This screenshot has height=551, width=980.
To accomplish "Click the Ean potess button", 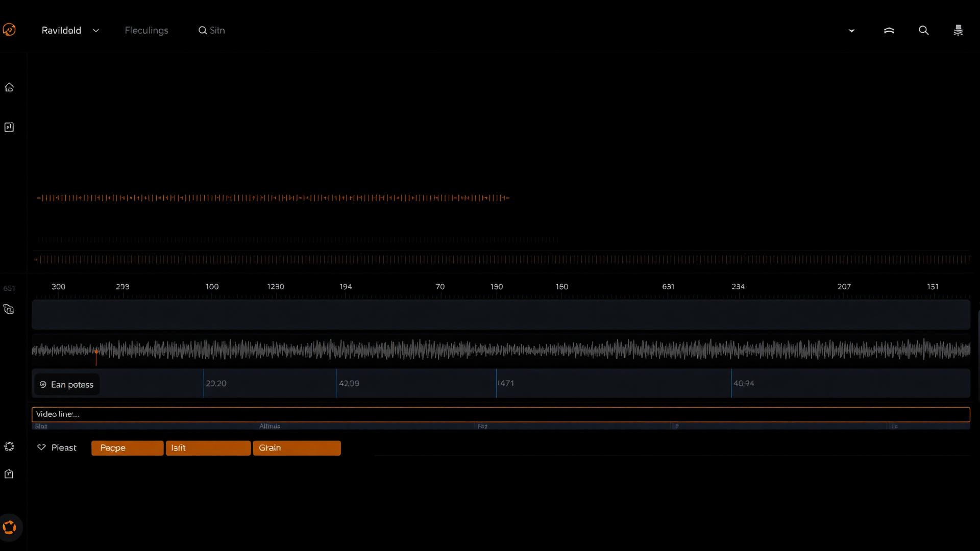I will pyautogui.click(x=67, y=385).
